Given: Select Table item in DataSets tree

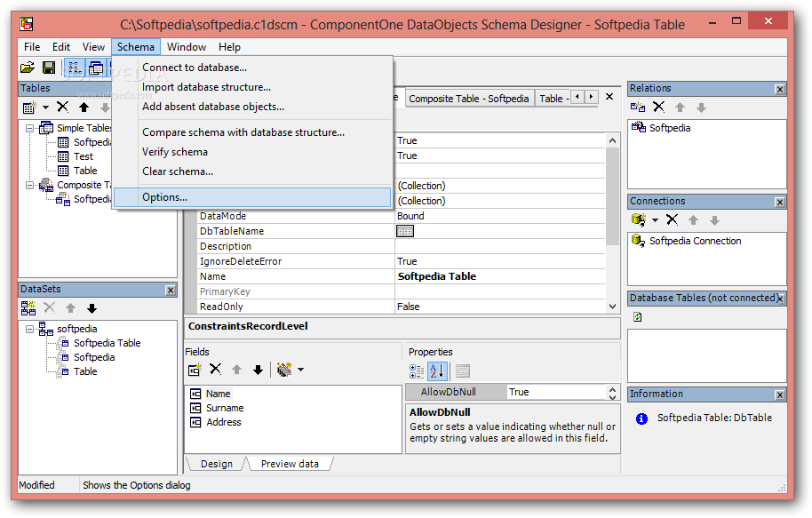Looking at the screenshot, I should pos(85,371).
